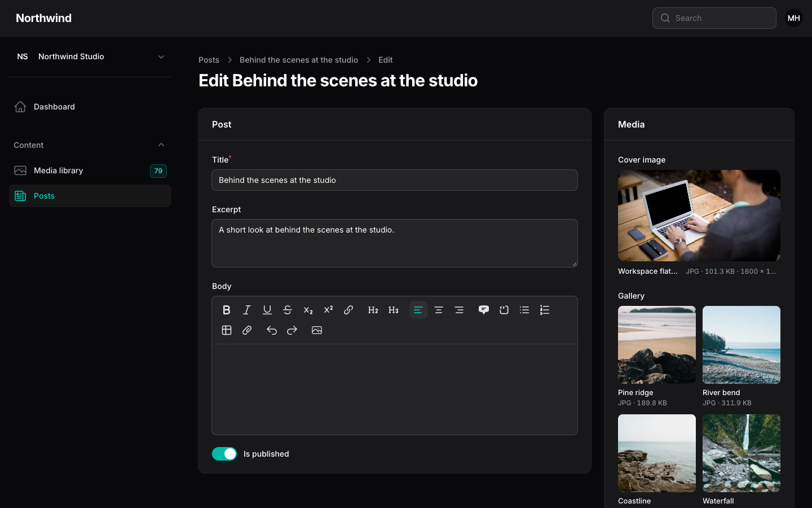Align body text to the right
This screenshot has width=812, height=508.
coord(459,310)
